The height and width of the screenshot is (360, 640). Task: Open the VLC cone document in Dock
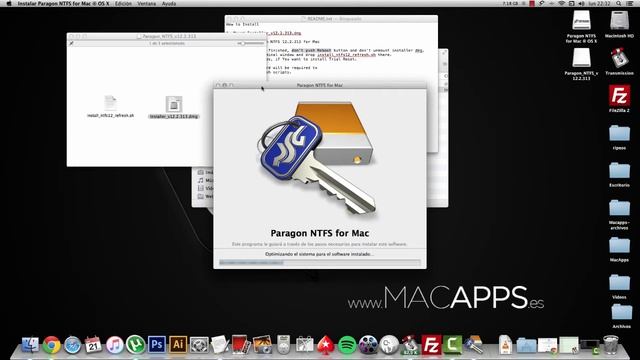[x=505, y=345]
